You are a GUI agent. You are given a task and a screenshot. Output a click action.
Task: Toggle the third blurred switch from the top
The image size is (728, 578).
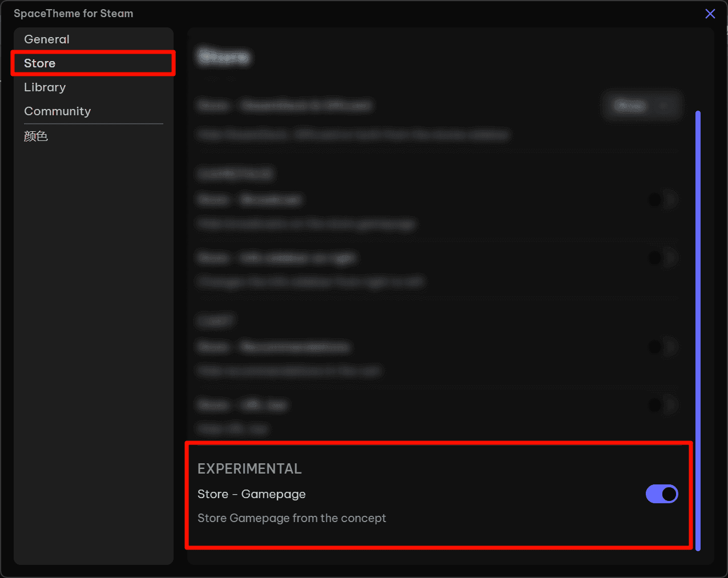[662, 347]
